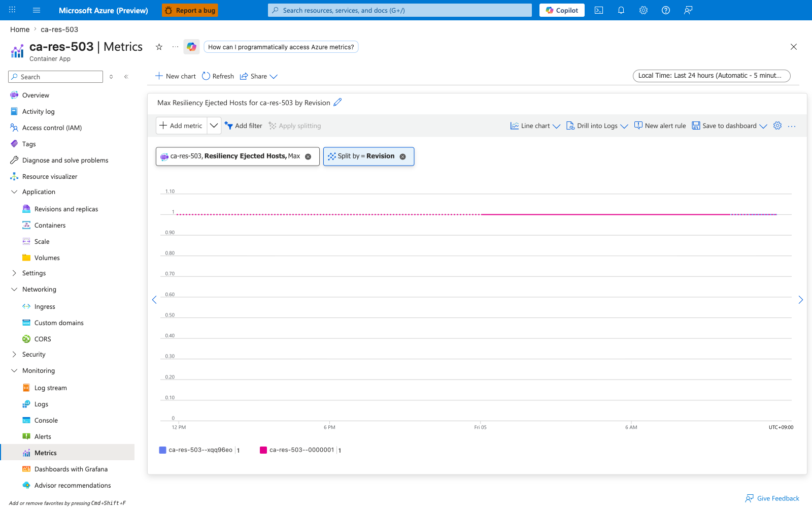Viewport: 812px width, 508px height.
Task: Collapse the Networking section
Action: pos(14,289)
